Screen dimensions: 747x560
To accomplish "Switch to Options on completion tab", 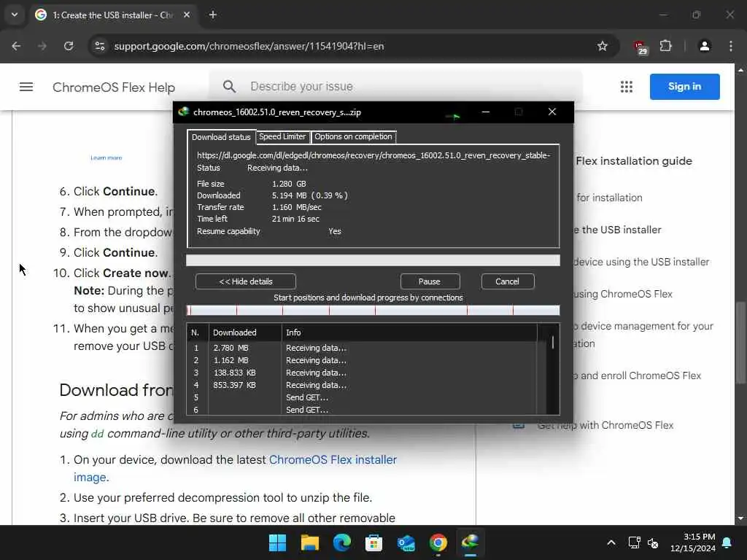I will point(353,136).
